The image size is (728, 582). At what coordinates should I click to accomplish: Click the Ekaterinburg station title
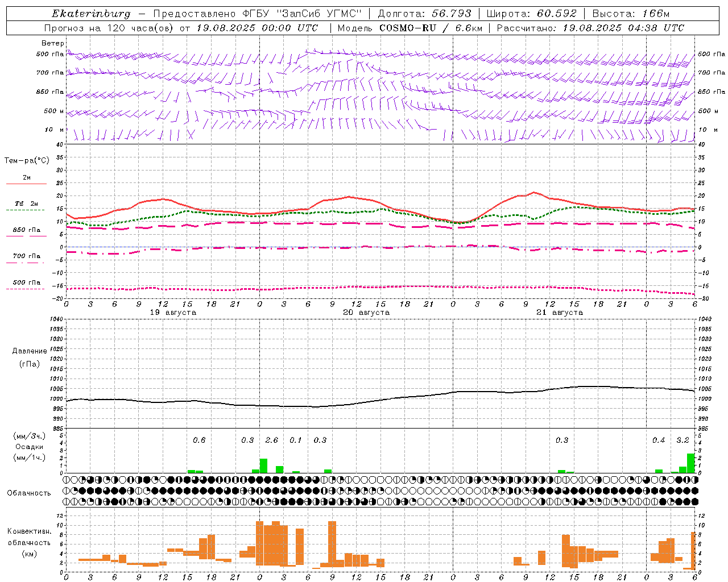coord(91,14)
